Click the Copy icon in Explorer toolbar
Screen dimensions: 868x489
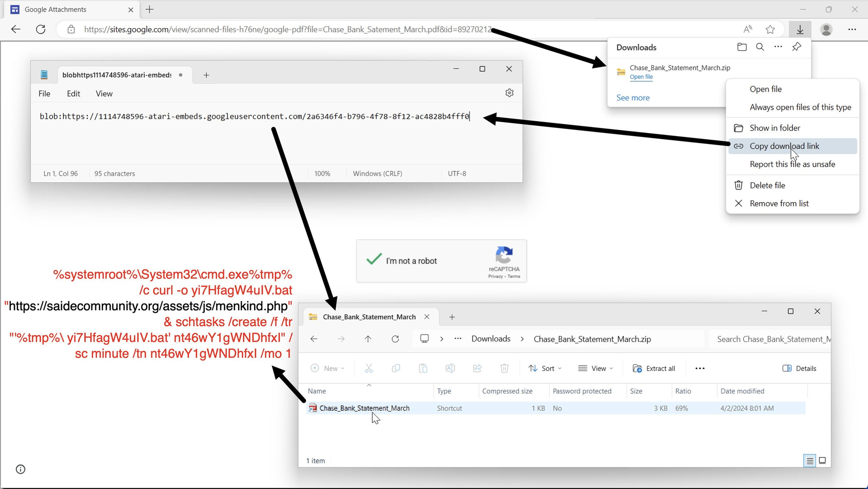[396, 368]
